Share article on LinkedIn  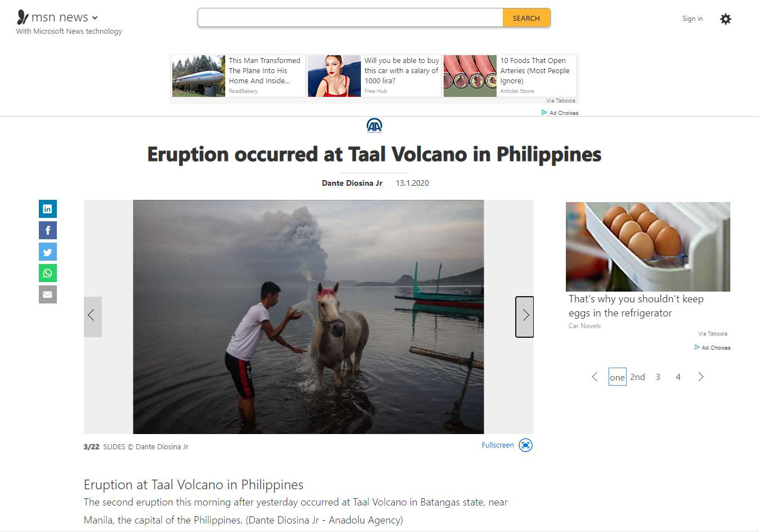pyautogui.click(x=48, y=209)
